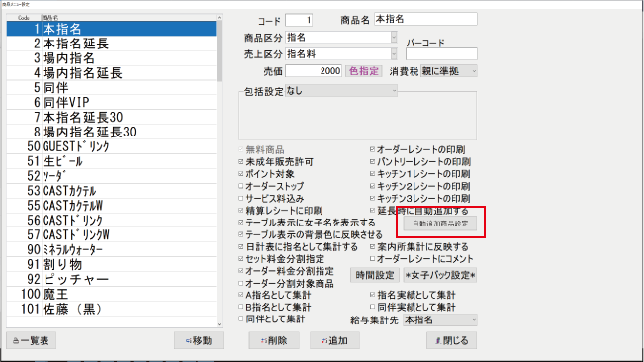The width and height of the screenshot is (644, 362).
Task: Enable オーダー分割対象商品 checkbox
Action: [241, 283]
